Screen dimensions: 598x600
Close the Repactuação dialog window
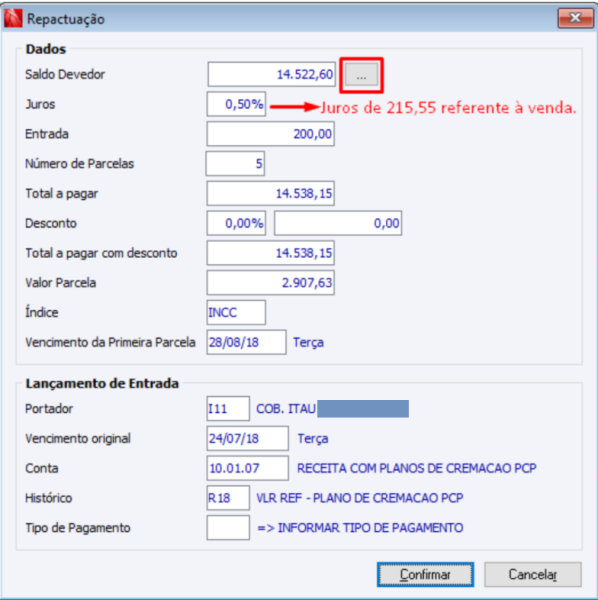coord(575,18)
